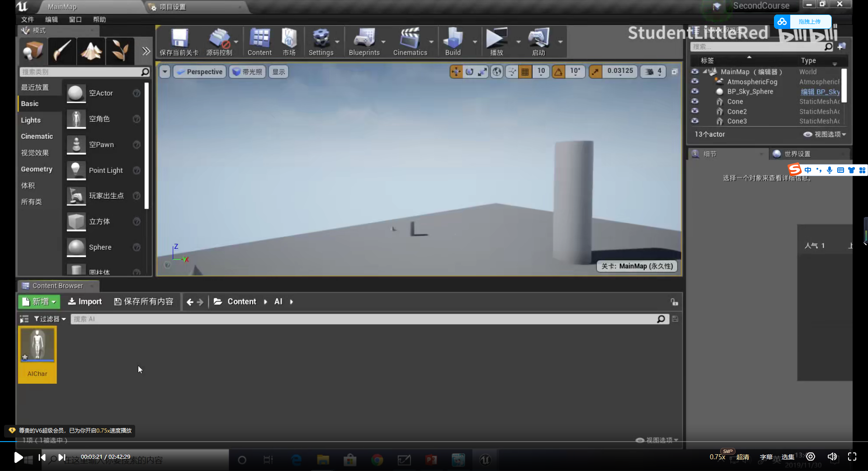Expand the modes toolbar double-chevron
The image size is (868, 471).
(x=146, y=51)
